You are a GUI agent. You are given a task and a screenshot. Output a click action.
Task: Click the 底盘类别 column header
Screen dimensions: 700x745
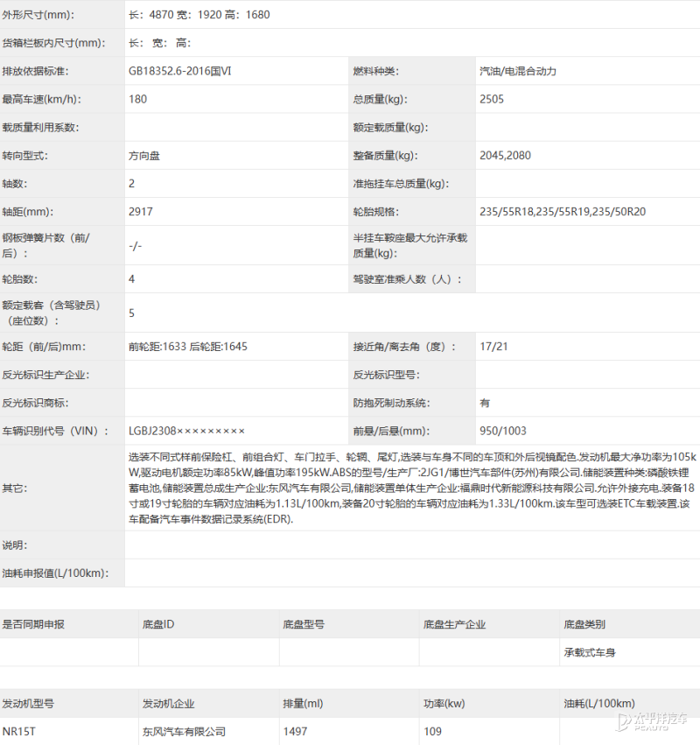(x=584, y=624)
